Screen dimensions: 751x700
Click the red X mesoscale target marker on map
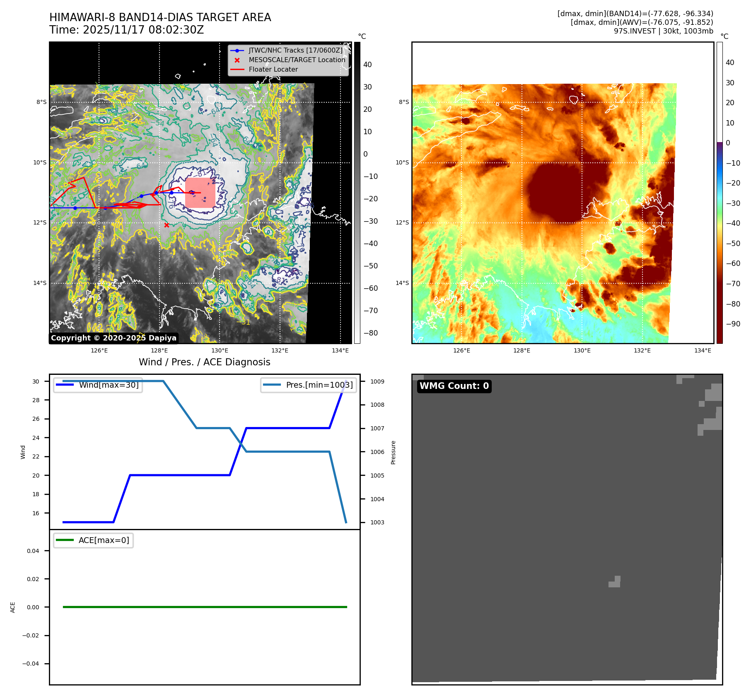pyautogui.click(x=167, y=225)
